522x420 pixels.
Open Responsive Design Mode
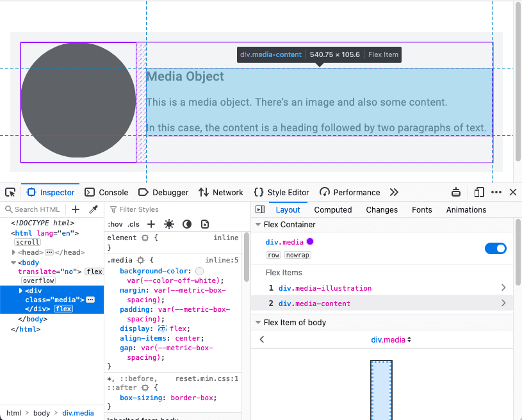click(x=478, y=192)
